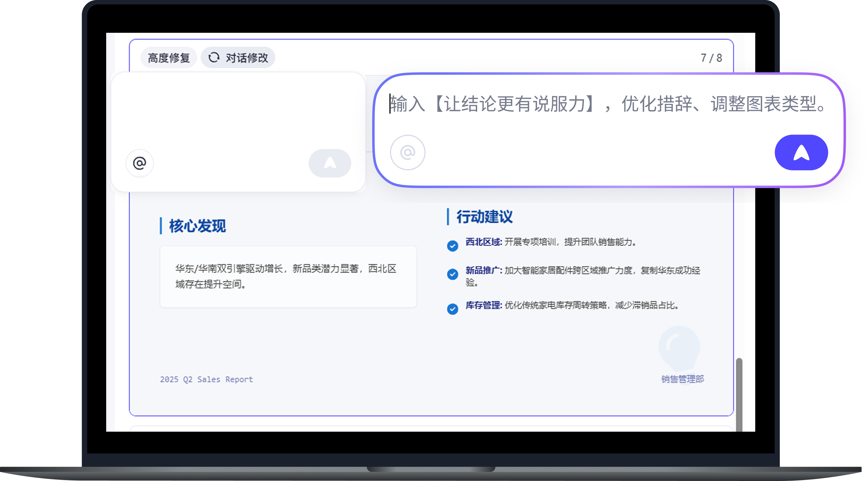Click the @ mention icon in enlarged input box
This screenshot has height=481, width=868.
coord(408,153)
